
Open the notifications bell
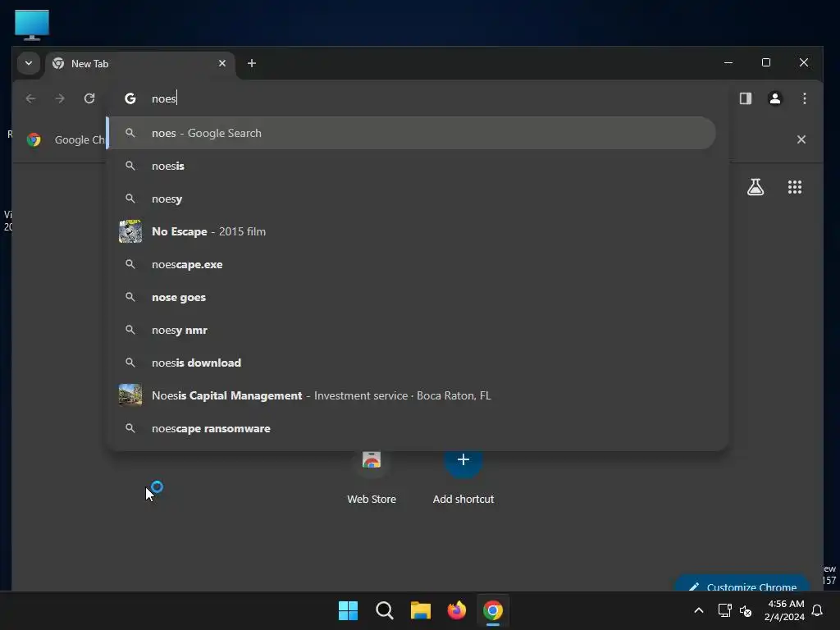point(818,610)
